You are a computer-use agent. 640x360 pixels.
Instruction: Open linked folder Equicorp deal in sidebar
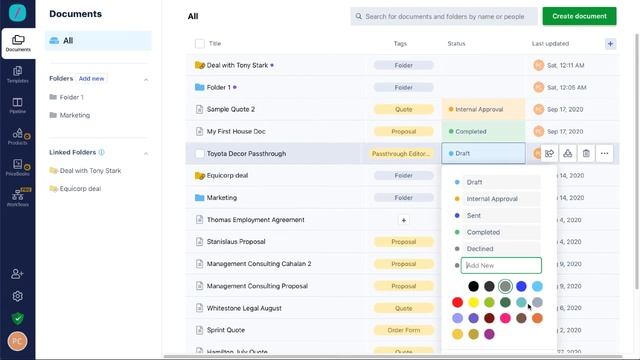tap(80, 189)
